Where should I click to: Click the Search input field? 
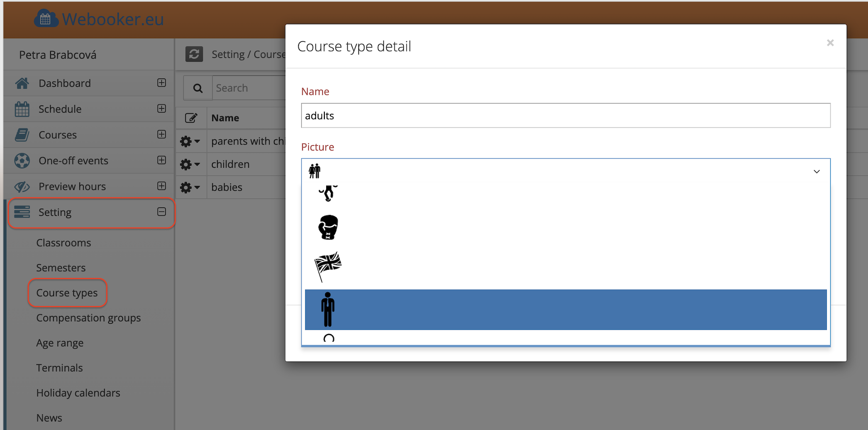249,88
